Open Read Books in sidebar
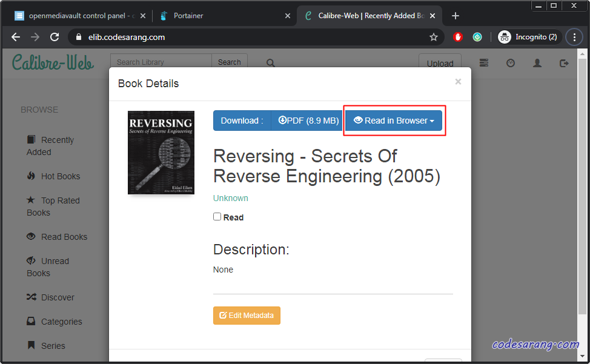590x364 pixels. (x=57, y=237)
